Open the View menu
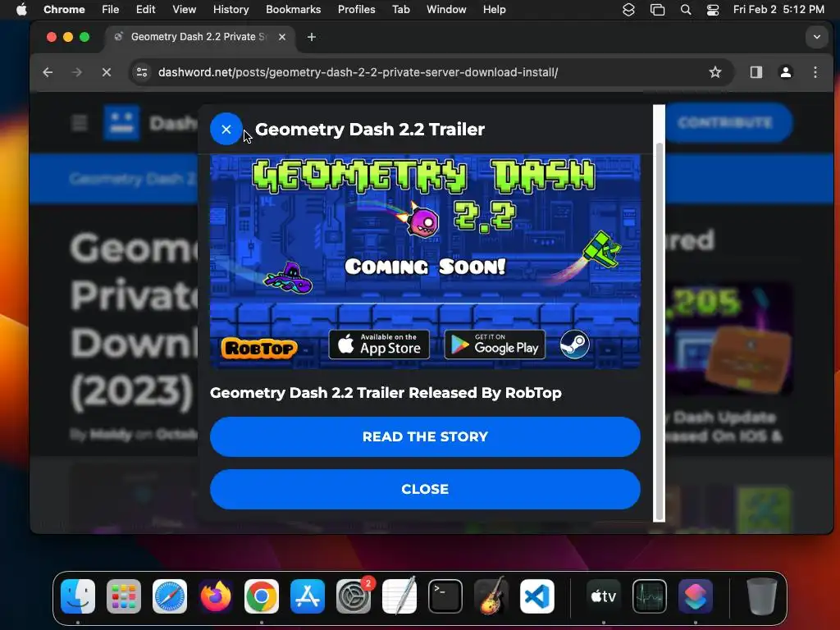The width and height of the screenshot is (840, 630). (x=184, y=10)
